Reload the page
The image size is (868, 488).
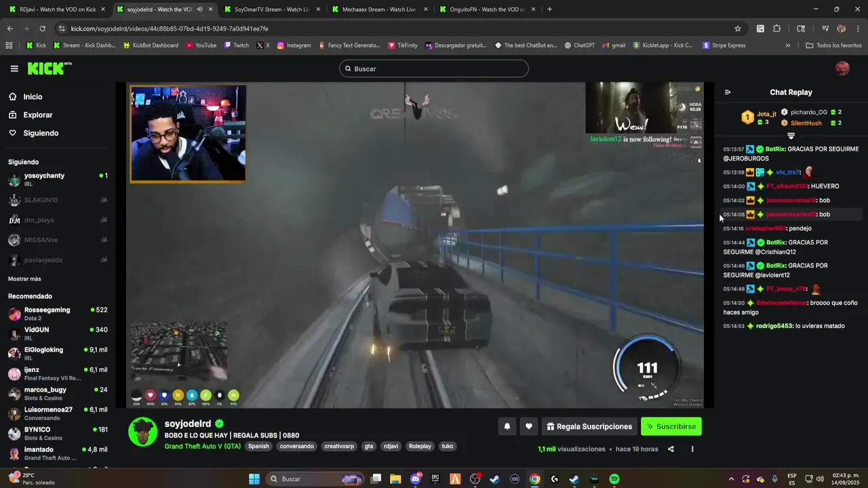(42, 28)
